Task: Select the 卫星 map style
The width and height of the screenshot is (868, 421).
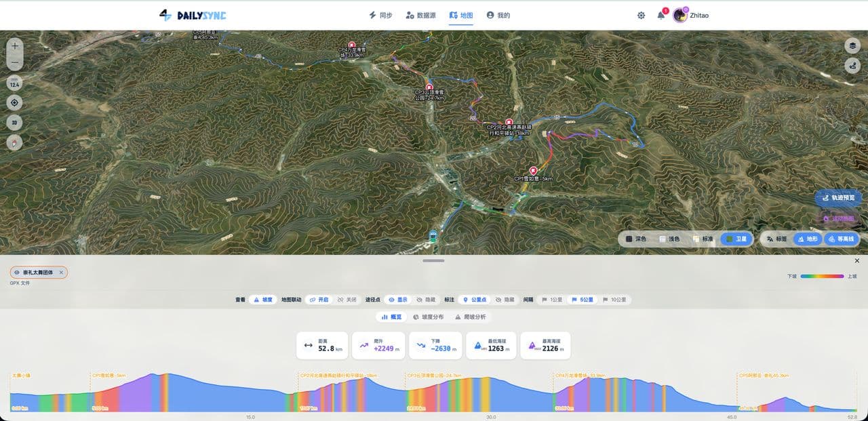Action: click(736, 239)
